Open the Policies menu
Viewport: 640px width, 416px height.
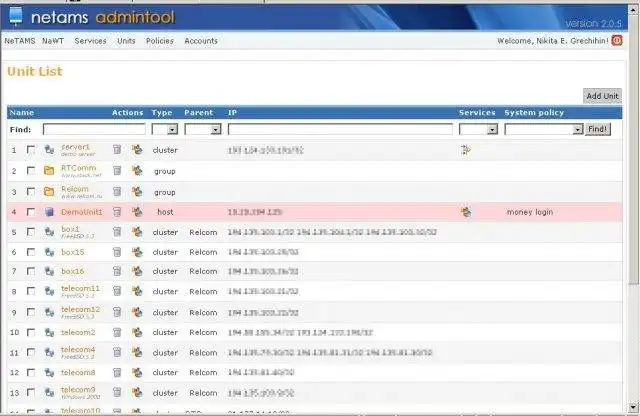coord(160,41)
